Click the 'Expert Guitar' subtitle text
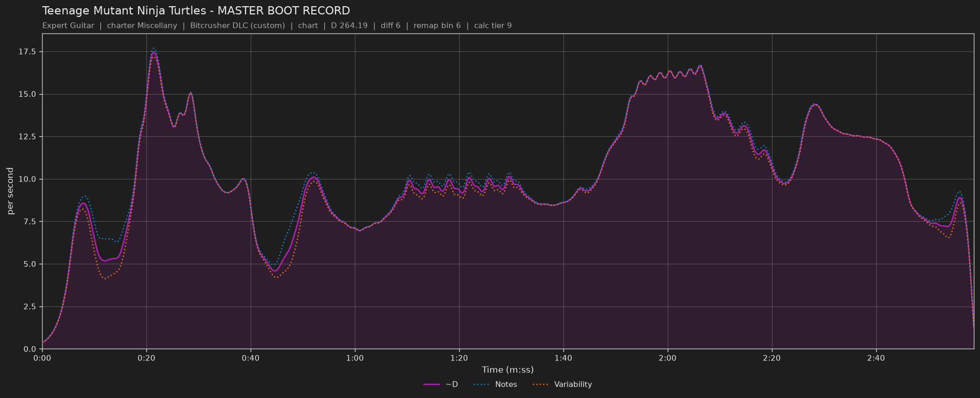The width and height of the screenshot is (980, 398). pos(68,26)
